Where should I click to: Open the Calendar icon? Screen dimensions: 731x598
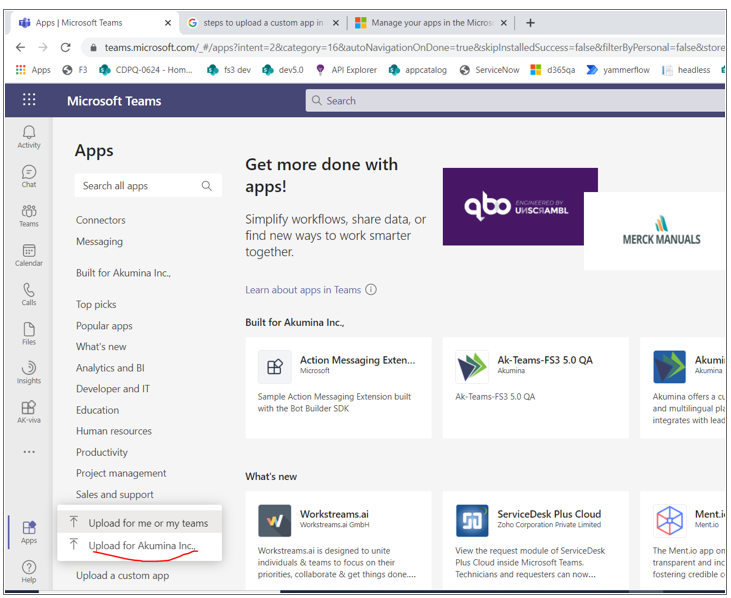point(29,255)
